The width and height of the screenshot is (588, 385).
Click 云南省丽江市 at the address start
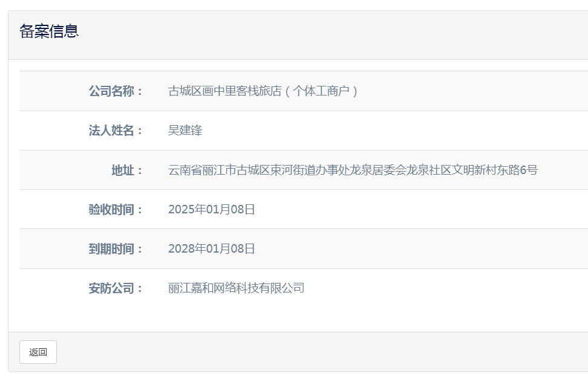click(x=202, y=170)
